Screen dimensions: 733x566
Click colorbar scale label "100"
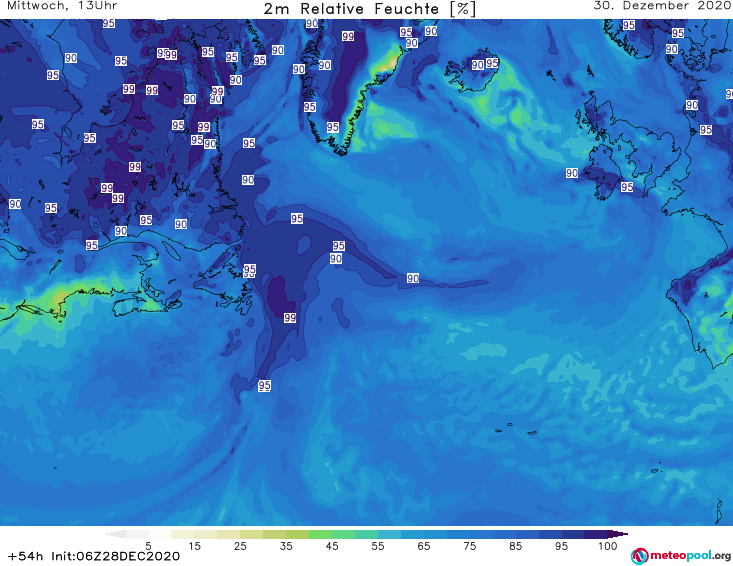point(608,546)
